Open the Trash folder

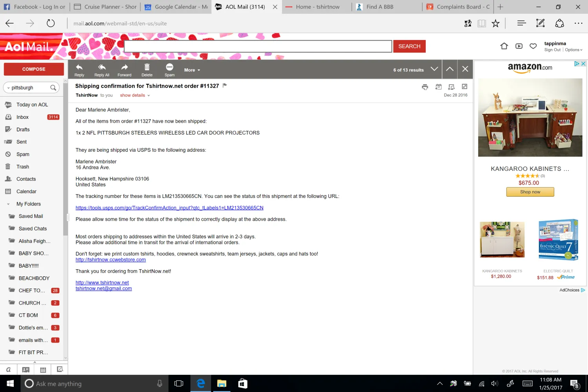tap(23, 167)
